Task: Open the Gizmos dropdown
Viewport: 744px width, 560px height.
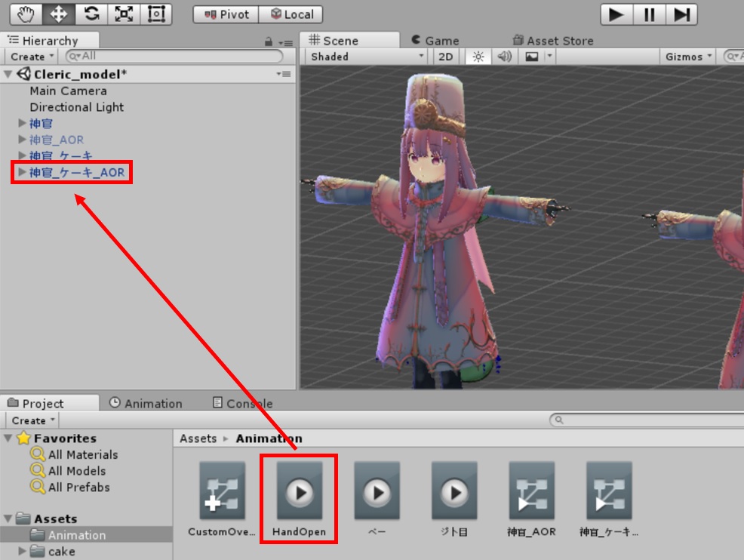Action: [x=687, y=57]
